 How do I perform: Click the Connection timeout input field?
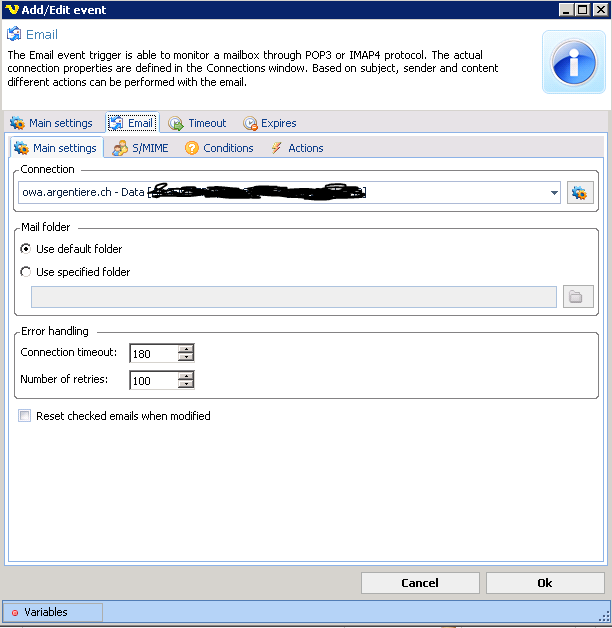[153, 352]
